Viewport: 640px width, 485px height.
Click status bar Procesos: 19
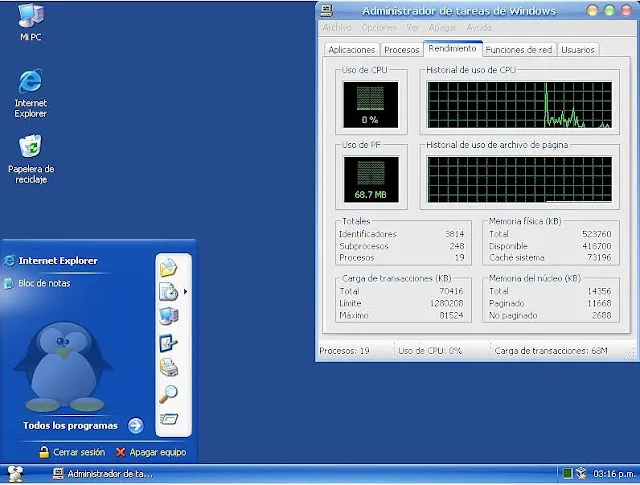[344, 351]
